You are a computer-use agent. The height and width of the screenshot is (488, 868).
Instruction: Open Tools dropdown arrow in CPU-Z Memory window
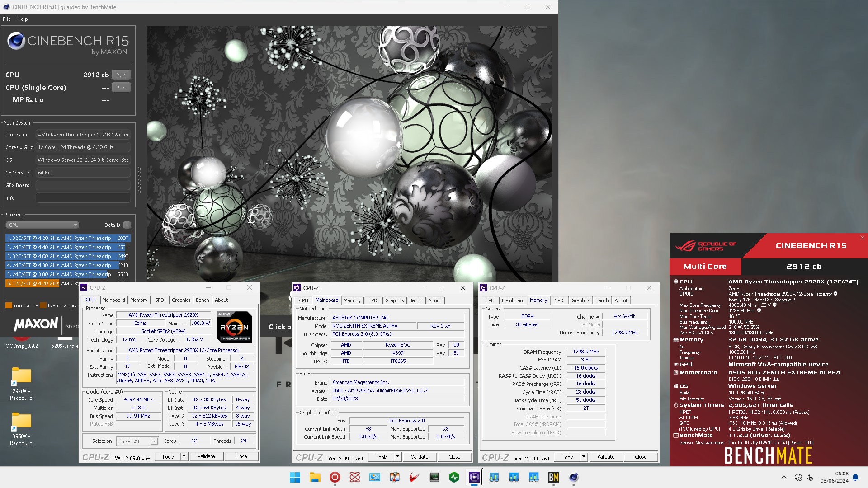(584, 457)
